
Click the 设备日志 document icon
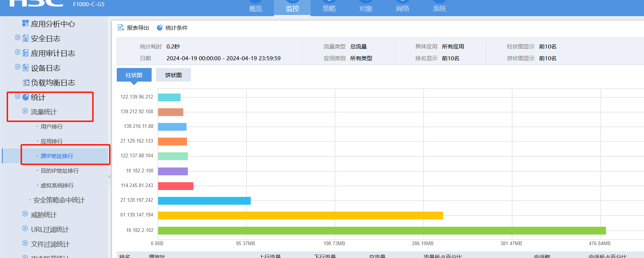[x=25, y=68]
